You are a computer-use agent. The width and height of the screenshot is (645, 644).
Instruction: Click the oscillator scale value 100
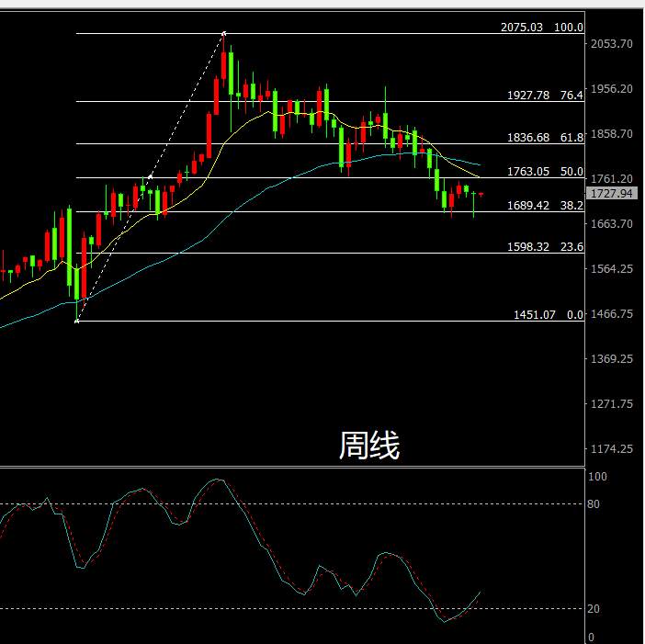597,477
